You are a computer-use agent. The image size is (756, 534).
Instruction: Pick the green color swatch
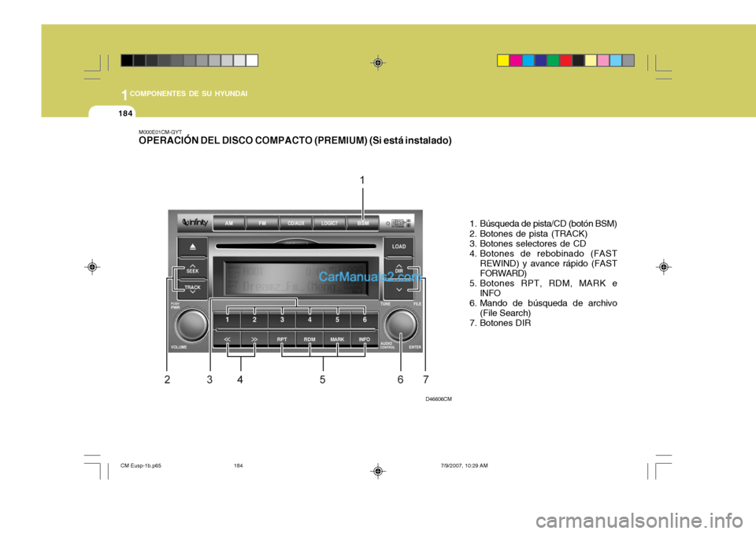point(554,61)
